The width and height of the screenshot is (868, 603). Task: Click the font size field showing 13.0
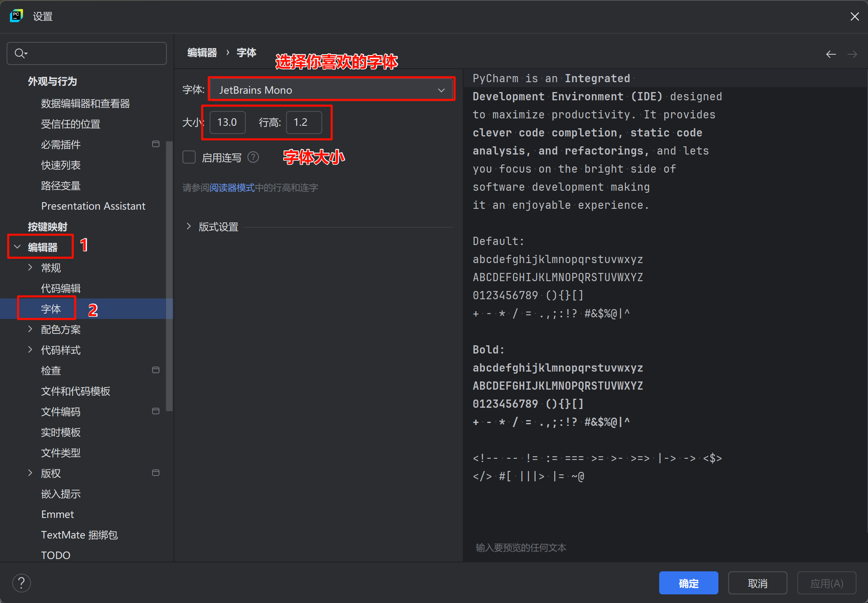(x=228, y=122)
